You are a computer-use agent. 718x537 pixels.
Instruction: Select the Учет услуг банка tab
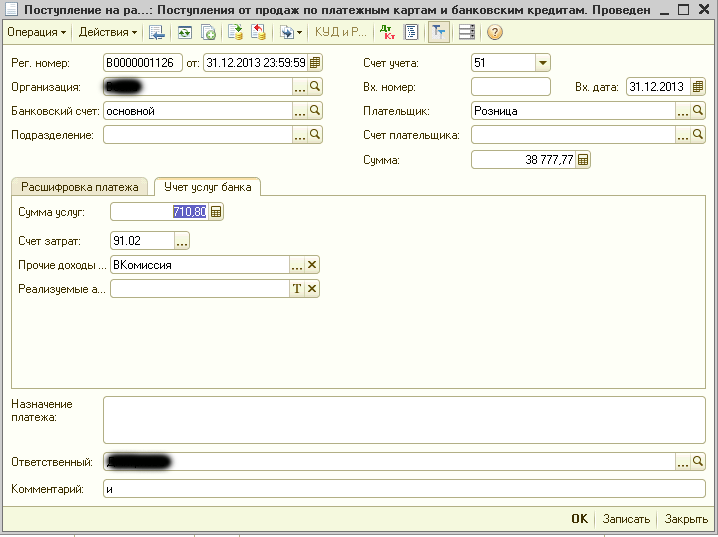click(207, 186)
